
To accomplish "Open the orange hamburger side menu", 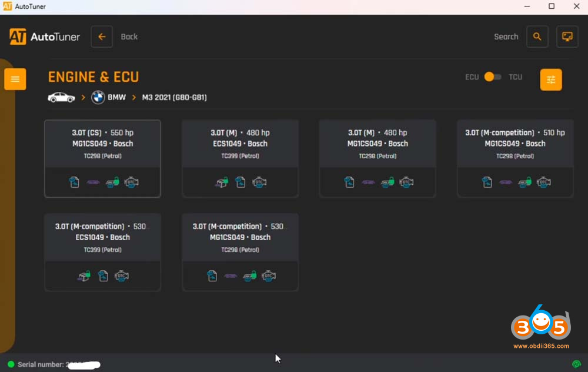I will 15,79.
